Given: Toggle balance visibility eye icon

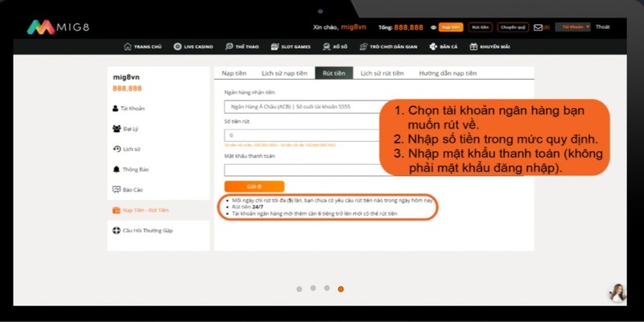Looking at the screenshot, I should coord(432,27).
